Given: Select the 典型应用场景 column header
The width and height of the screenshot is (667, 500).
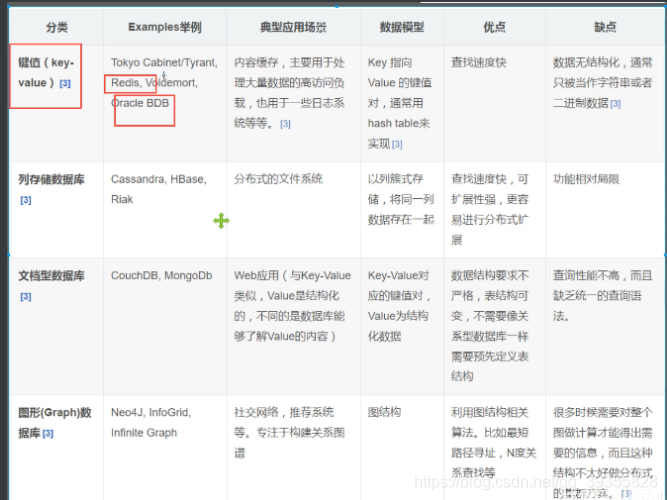Looking at the screenshot, I should (x=293, y=27).
